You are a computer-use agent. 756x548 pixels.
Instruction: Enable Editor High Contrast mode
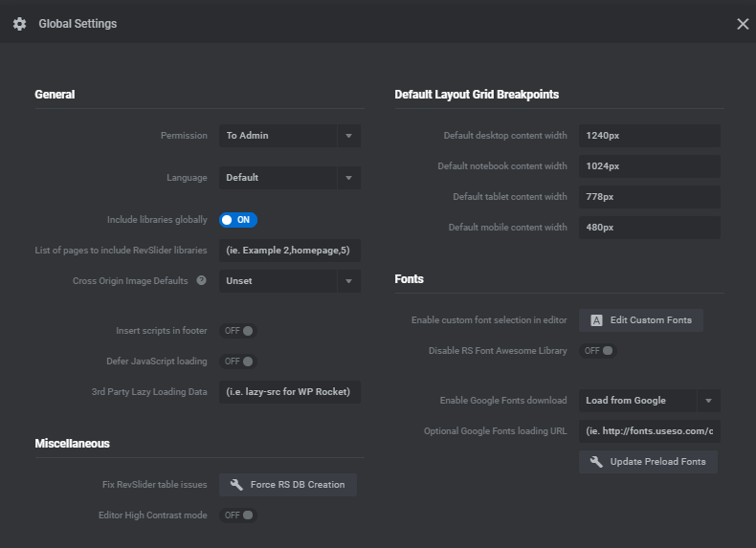click(x=238, y=515)
